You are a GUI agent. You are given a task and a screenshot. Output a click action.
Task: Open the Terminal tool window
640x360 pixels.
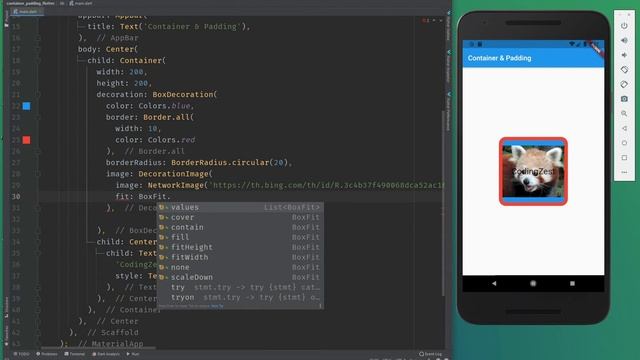click(75, 354)
